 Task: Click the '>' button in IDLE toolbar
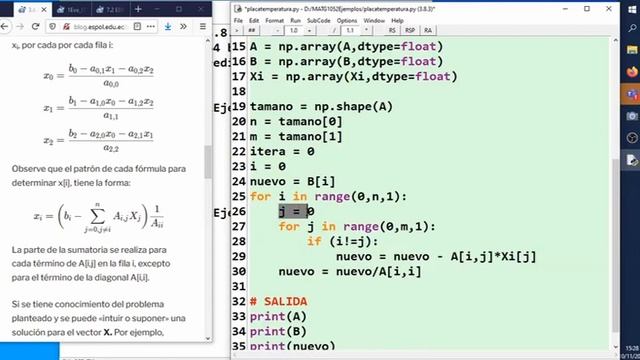(237, 30)
